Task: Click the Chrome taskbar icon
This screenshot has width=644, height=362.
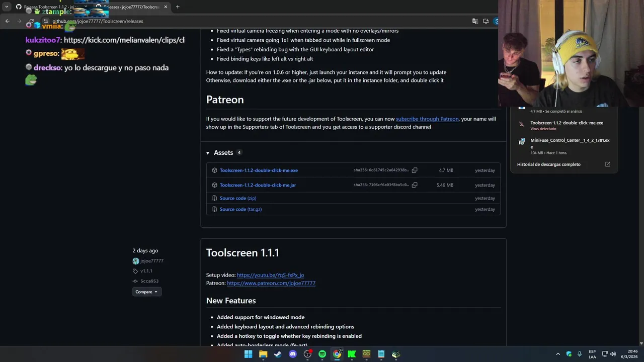Action: 337,354
